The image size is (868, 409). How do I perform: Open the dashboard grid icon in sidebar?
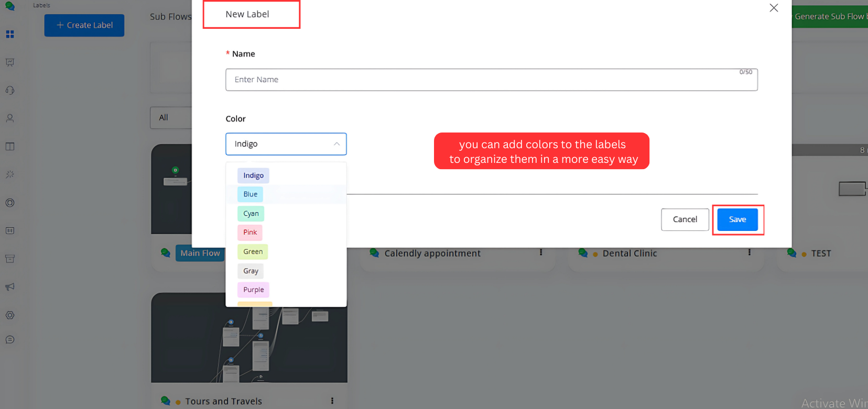point(10,35)
